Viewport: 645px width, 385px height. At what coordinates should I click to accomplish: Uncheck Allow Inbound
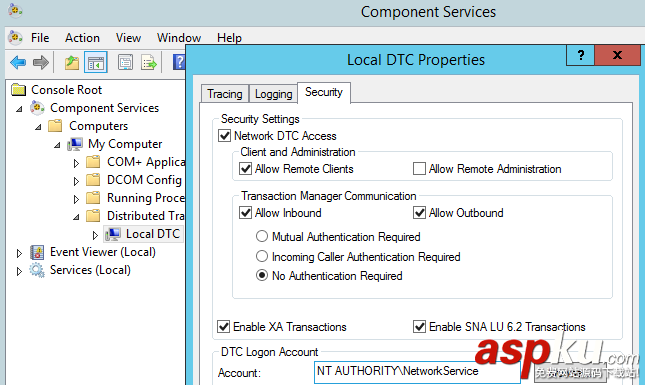click(246, 213)
